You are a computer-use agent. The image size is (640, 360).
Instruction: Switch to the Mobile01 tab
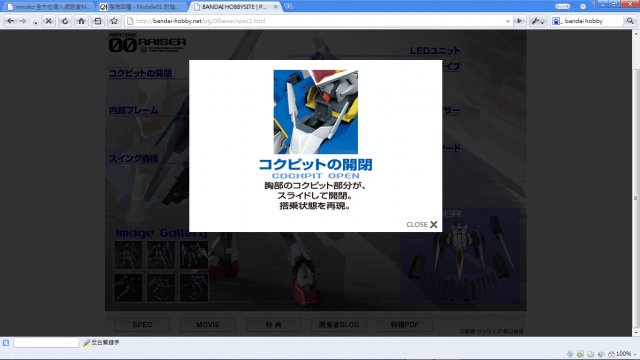pyautogui.click(x=143, y=7)
